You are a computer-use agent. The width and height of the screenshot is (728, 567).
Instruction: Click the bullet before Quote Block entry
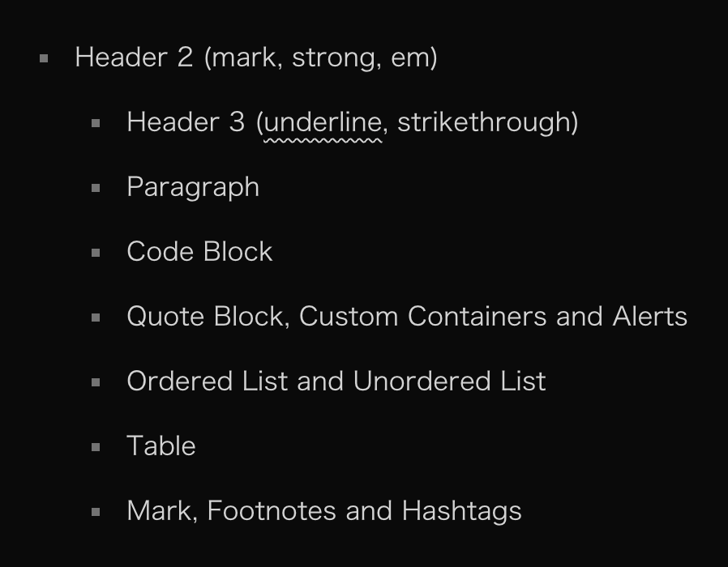point(96,318)
